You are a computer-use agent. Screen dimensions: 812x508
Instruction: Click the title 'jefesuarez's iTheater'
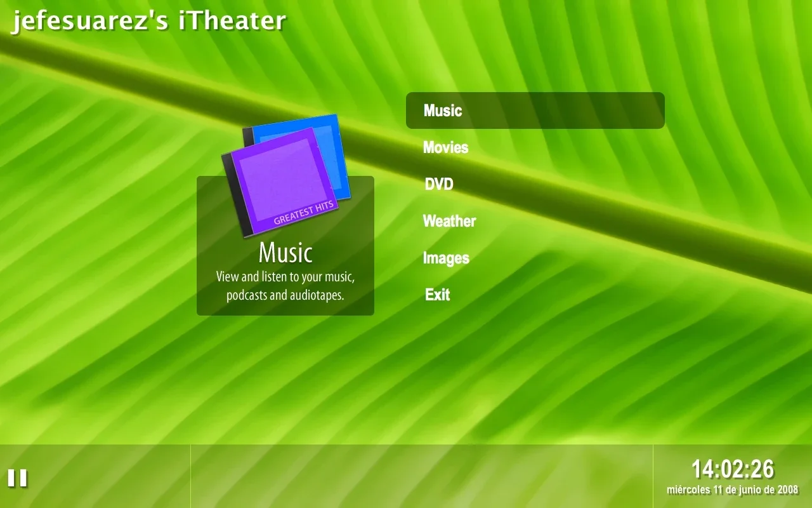(x=149, y=21)
